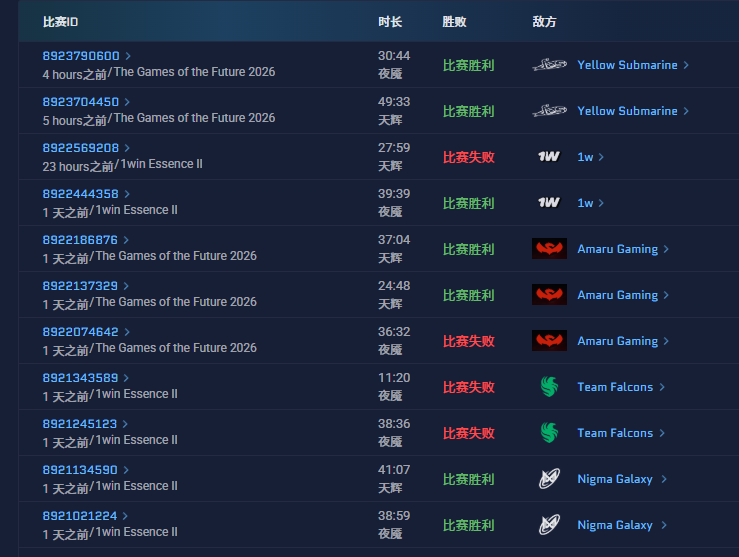Click 比赛失败 result in 8922569208 row
This screenshot has width=739, height=557.
[x=468, y=157]
